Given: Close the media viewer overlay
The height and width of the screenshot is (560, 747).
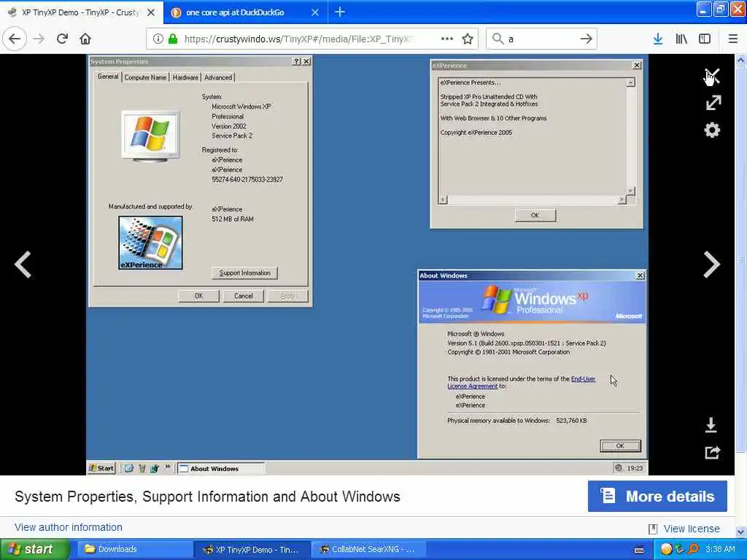Looking at the screenshot, I should pos(712,75).
